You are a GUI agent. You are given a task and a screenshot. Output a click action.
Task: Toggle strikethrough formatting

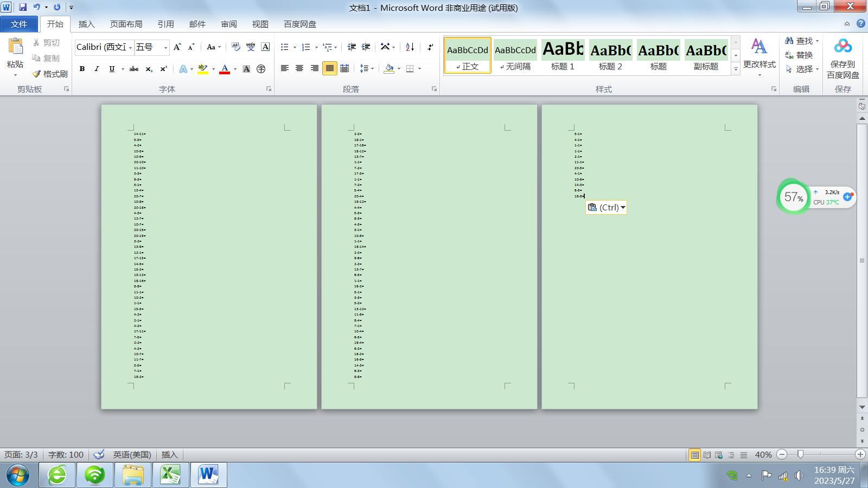(x=133, y=69)
